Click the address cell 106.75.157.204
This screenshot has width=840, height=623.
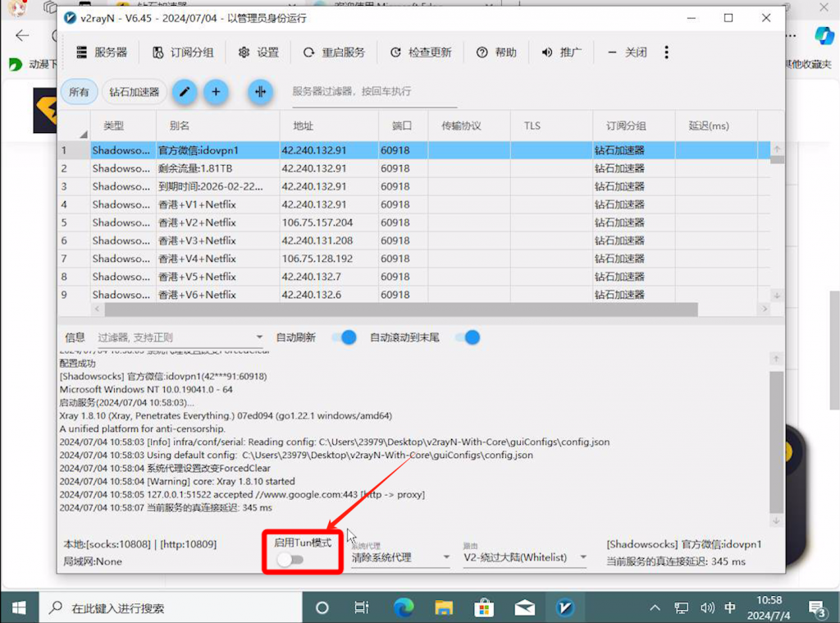(328, 222)
